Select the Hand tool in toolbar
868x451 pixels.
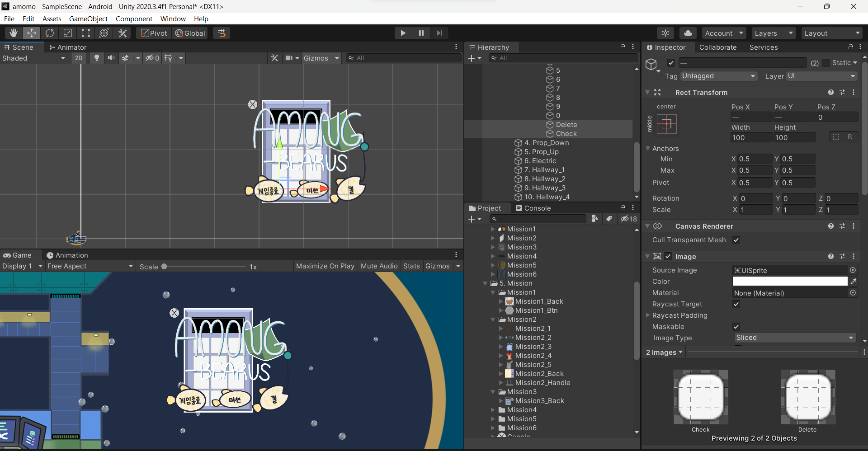(x=14, y=33)
